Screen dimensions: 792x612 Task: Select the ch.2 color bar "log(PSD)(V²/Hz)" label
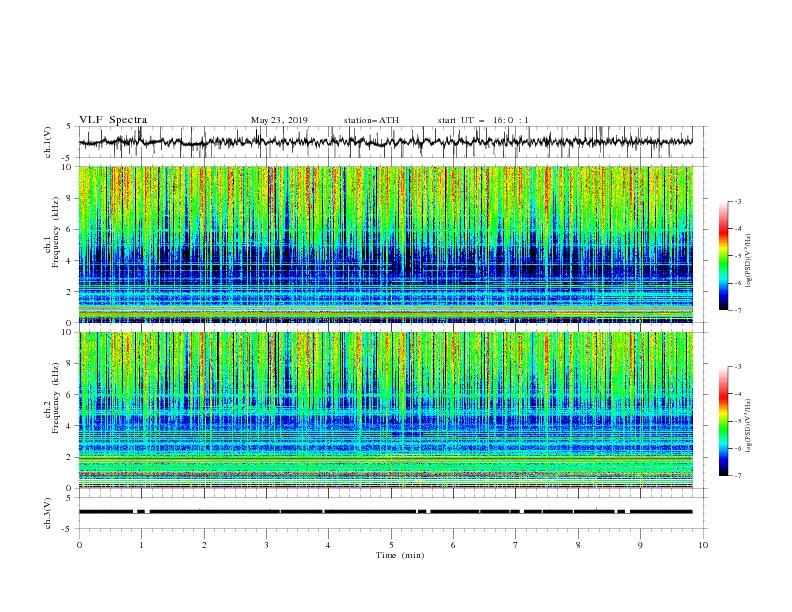[749, 426]
